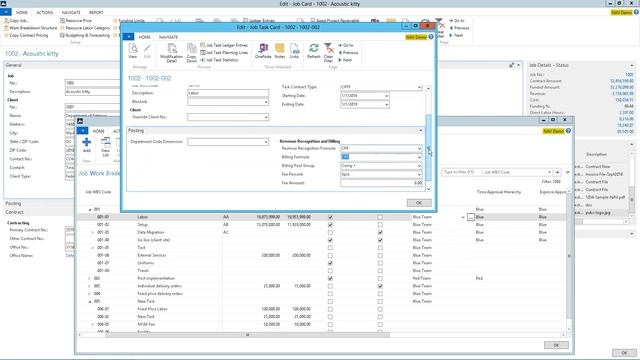Open the Blocked dropdown
Screen dimensions: 640x360
coord(266,102)
